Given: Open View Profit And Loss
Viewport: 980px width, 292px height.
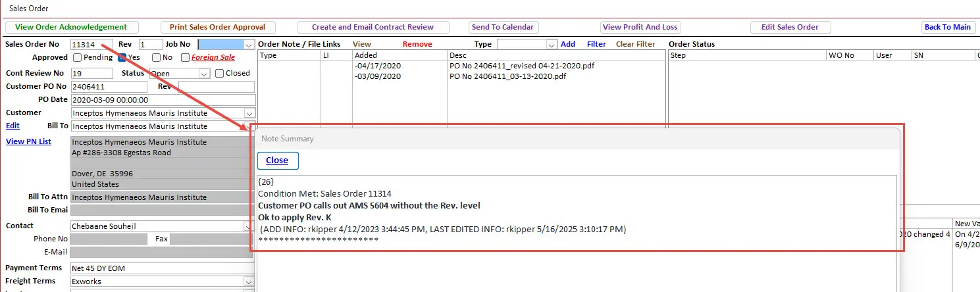Looking at the screenshot, I should pos(640,27).
